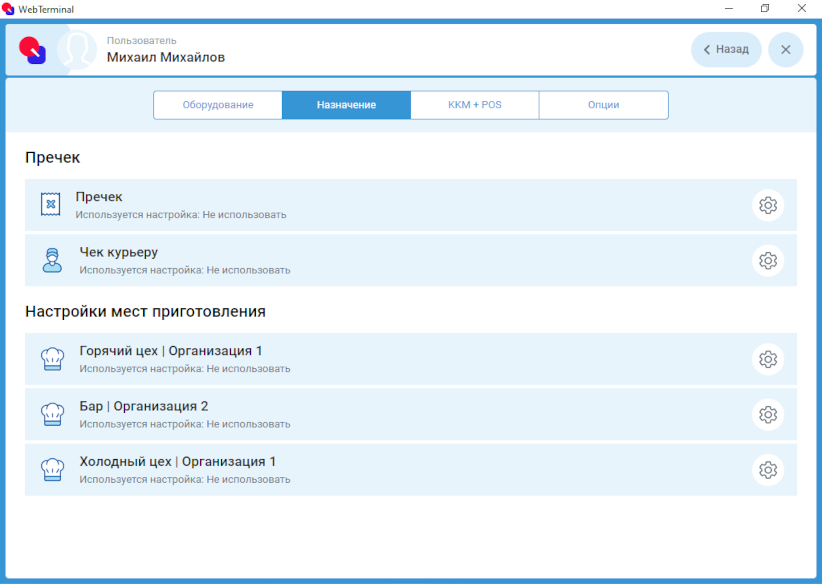822x584 pixels.
Task: Select the Назначение tab
Action: (x=346, y=105)
